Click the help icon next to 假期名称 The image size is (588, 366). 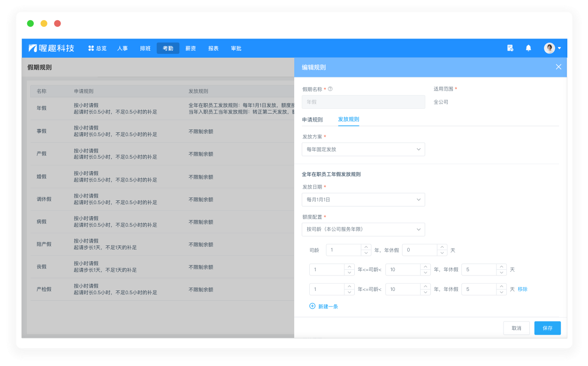pyautogui.click(x=330, y=89)
